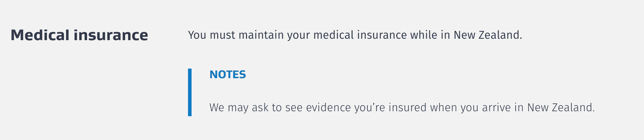
Task: Select the NOTES label
Action: point(227,74)
